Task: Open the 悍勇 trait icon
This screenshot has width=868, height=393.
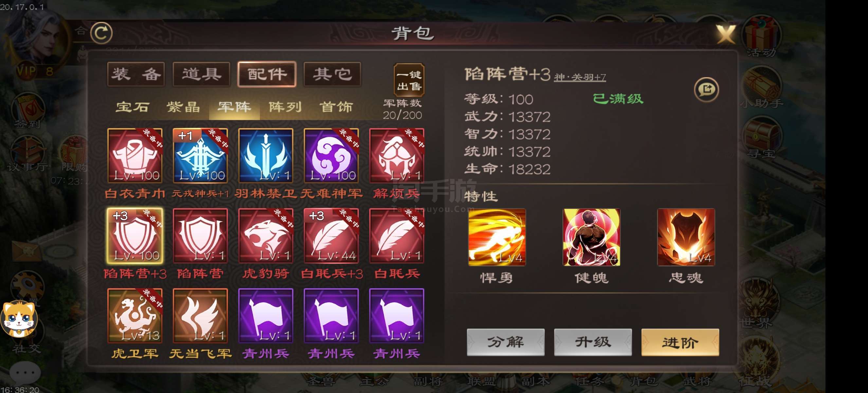Action: (x=497, y=237)
